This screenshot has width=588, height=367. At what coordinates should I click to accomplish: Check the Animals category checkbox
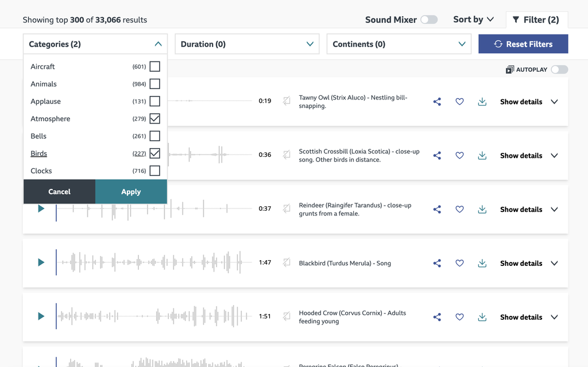154,84
